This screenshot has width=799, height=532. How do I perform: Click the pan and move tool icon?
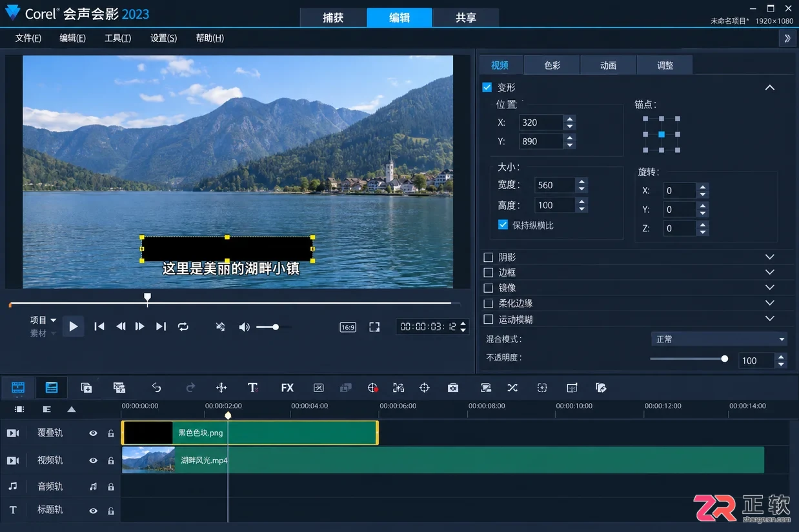coord(221,388)
